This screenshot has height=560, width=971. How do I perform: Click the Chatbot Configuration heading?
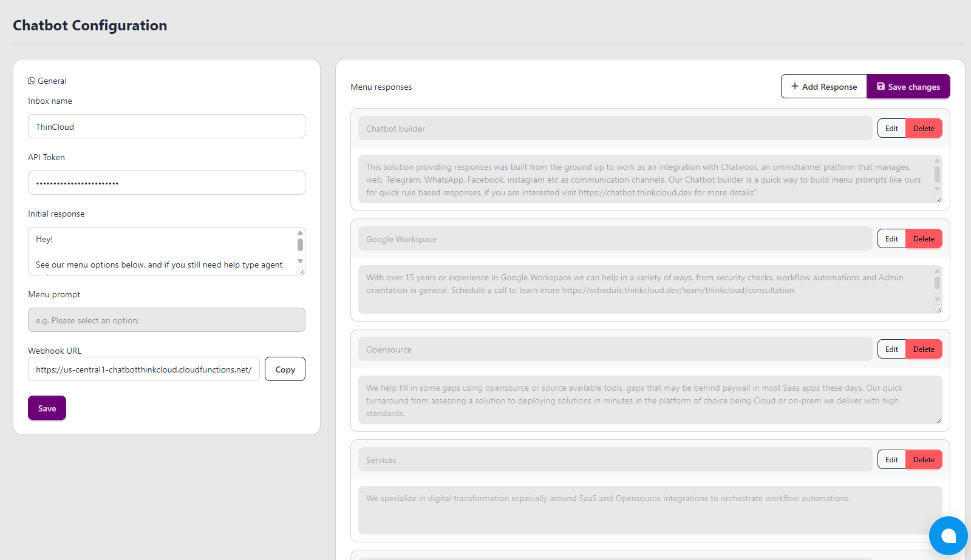pos(90,25)
